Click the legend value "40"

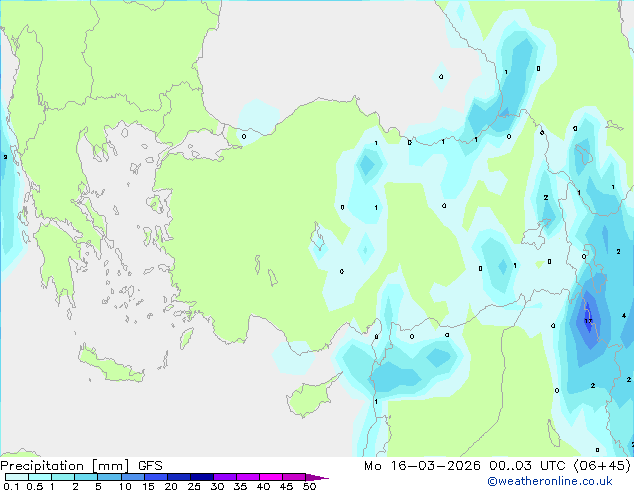click(263, 486)
